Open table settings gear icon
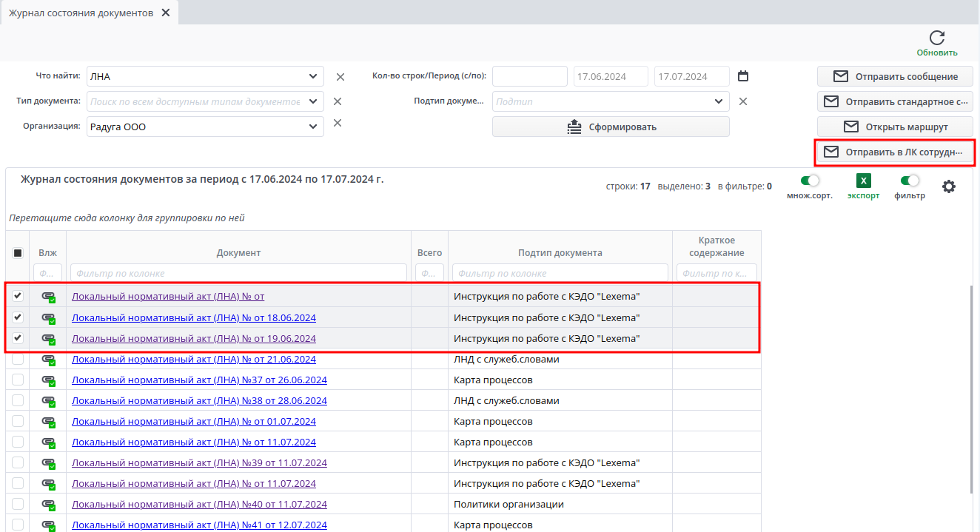The image size is (980, 532). click(x=949, y=186)
